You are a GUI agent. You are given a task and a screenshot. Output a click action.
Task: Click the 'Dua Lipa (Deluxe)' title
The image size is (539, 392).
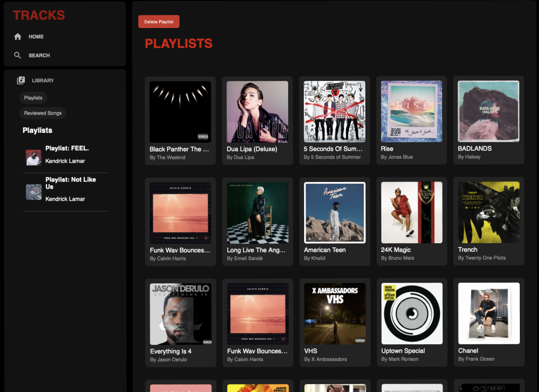pyautogui.click(x=252, y=149)
